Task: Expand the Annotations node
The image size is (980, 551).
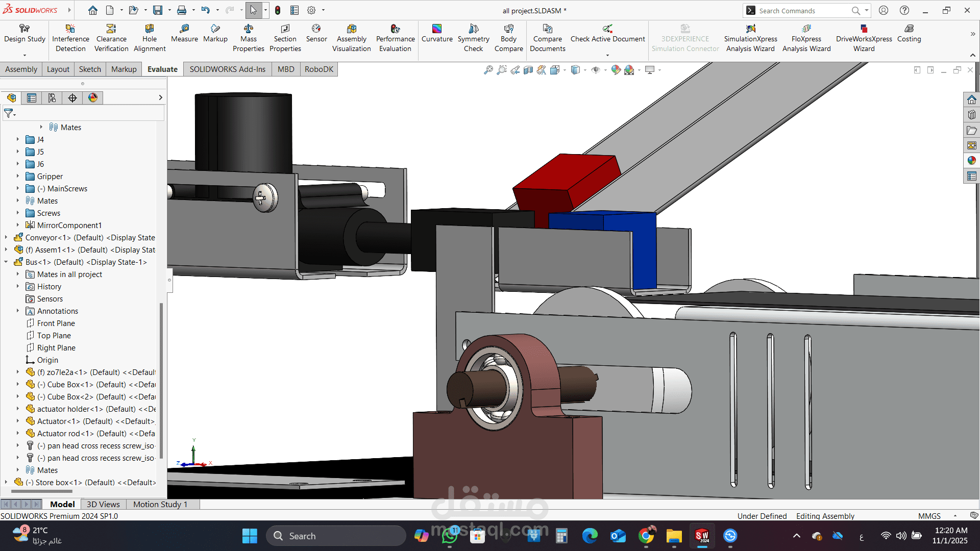Action: pos(17,311)
